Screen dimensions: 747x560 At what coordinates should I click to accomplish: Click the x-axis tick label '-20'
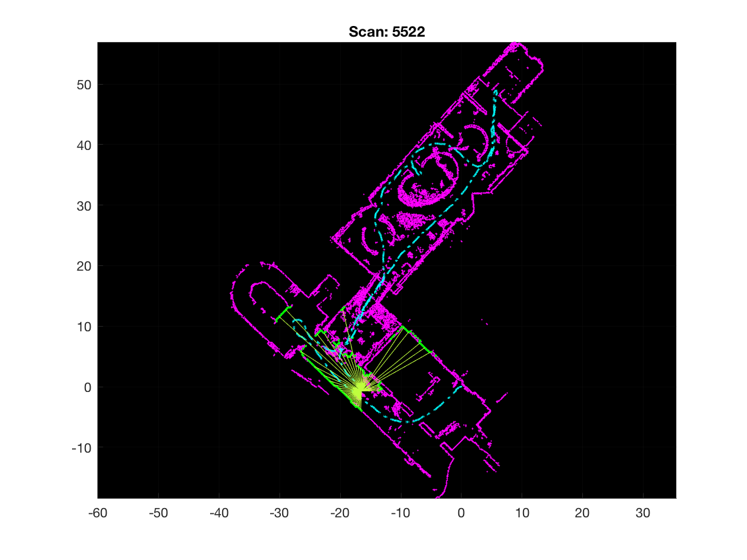[x=339, y=513]
